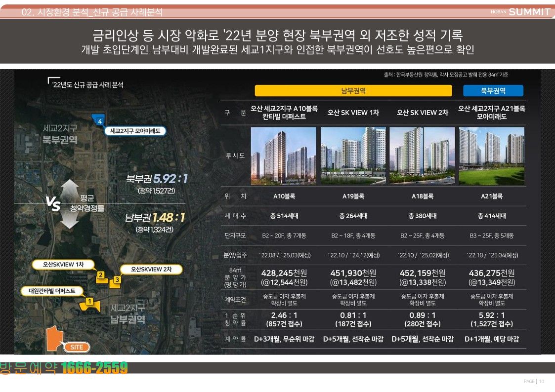Click the D+3개월, 무순위 마감 cell
Image resolution: width=555 pixels, height=392 pixels.
(284, 339)
